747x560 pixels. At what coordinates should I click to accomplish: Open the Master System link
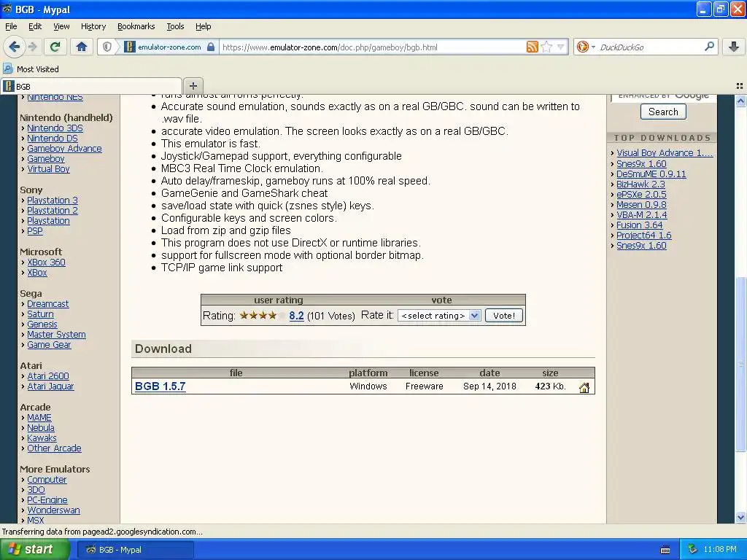[x=56, y=334]
